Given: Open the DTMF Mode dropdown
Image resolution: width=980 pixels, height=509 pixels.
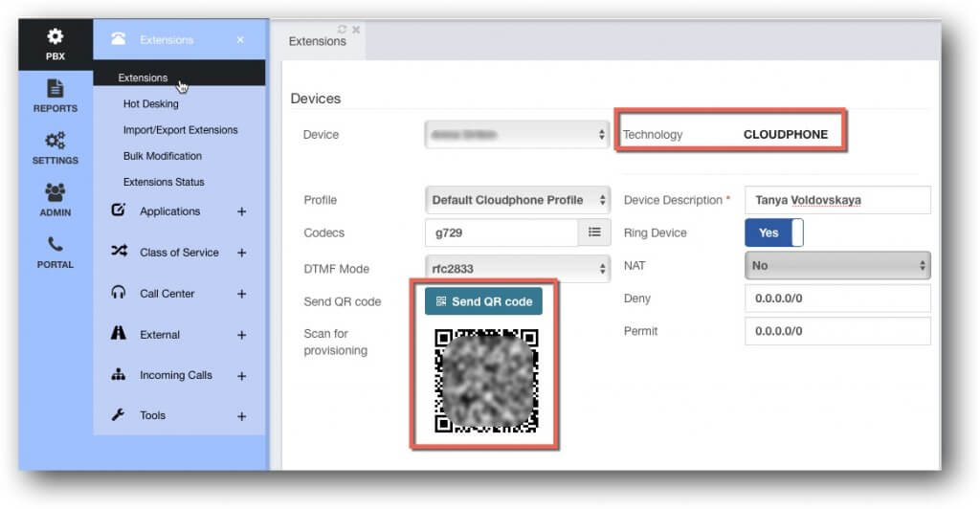Looking at the screenshot, I should [x=518, y=269].
